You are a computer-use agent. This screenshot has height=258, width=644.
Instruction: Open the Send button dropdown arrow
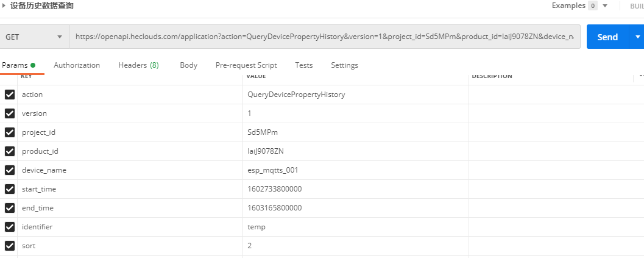[x=637, y=37]
